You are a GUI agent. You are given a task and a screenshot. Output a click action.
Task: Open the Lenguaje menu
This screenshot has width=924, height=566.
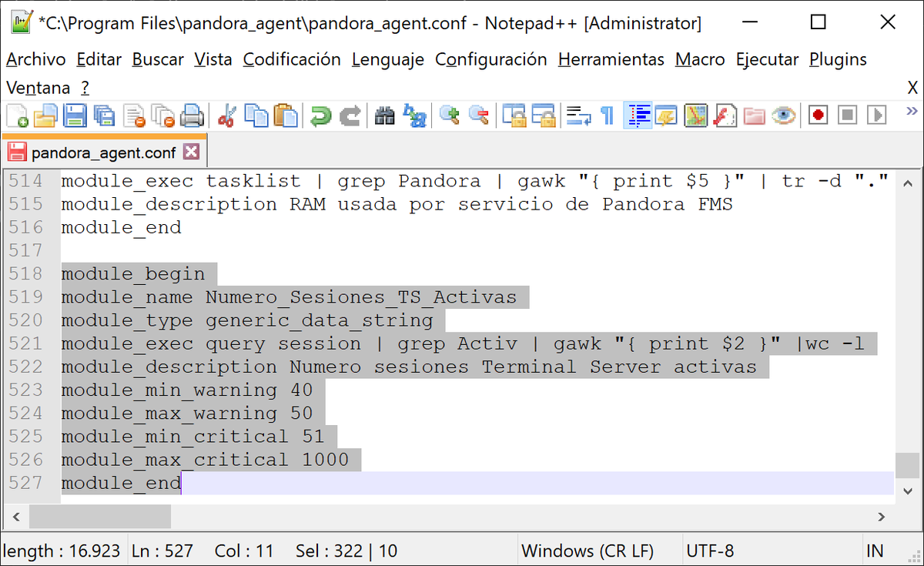[x=388, y=59]
